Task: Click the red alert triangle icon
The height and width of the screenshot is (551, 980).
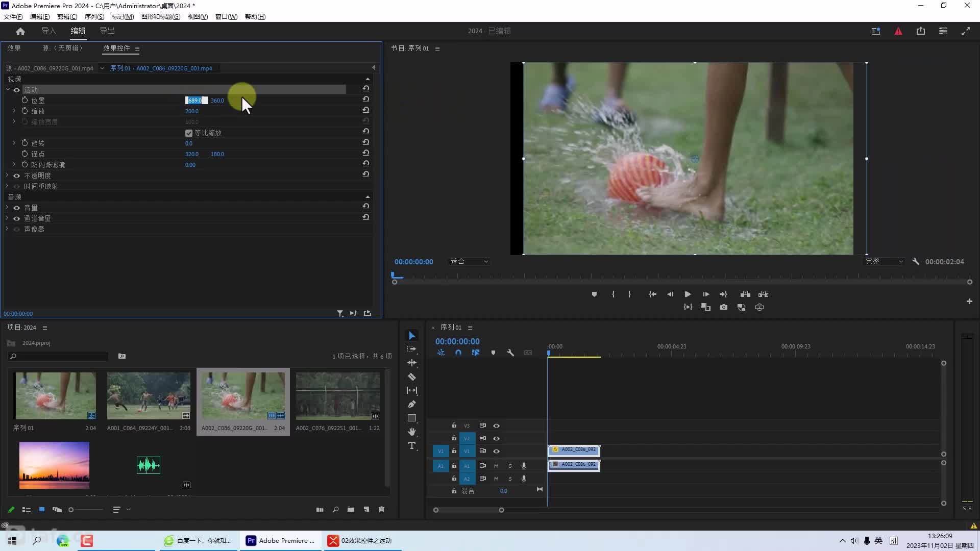Action: click(x=898, y=31)
